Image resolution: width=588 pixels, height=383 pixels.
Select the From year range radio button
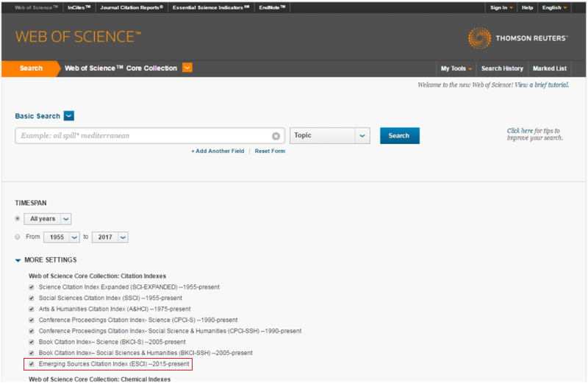(17, 237)
